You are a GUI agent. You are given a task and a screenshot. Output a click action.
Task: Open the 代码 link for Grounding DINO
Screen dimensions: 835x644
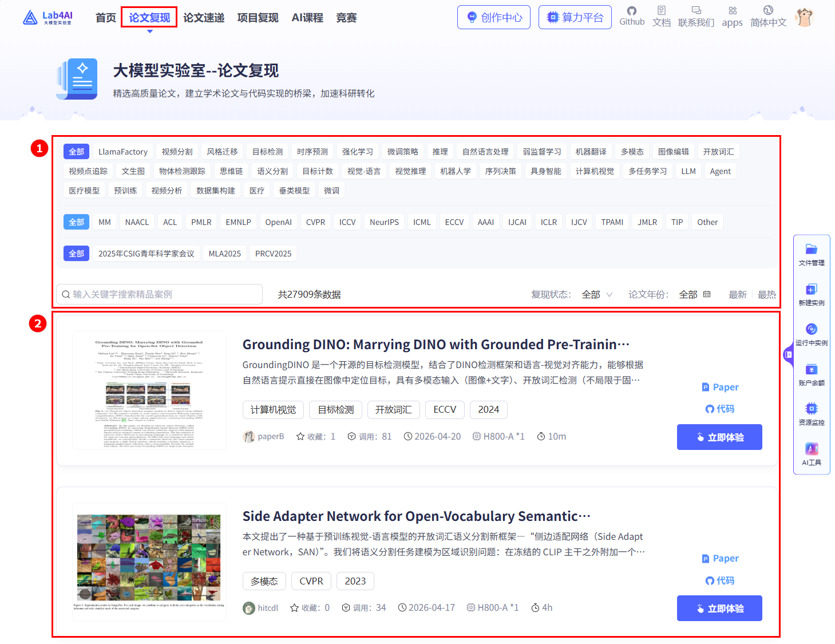click(x=720, y=409)
